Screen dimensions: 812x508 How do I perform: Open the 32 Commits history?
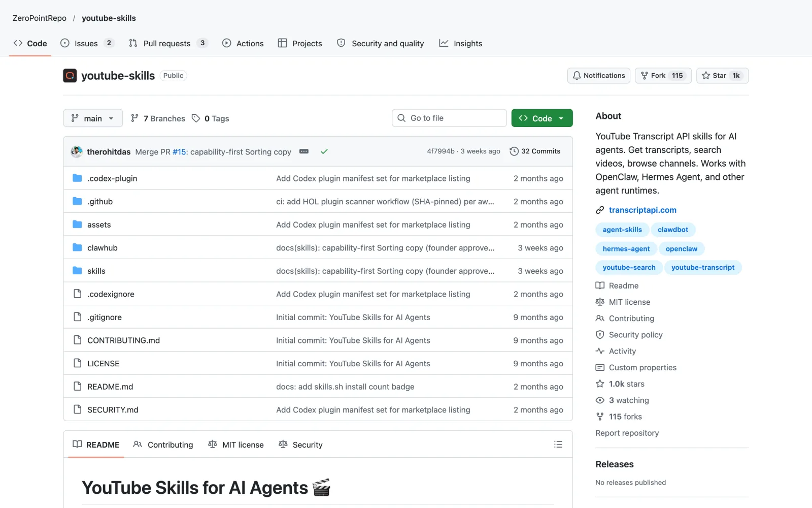(535, 151)
